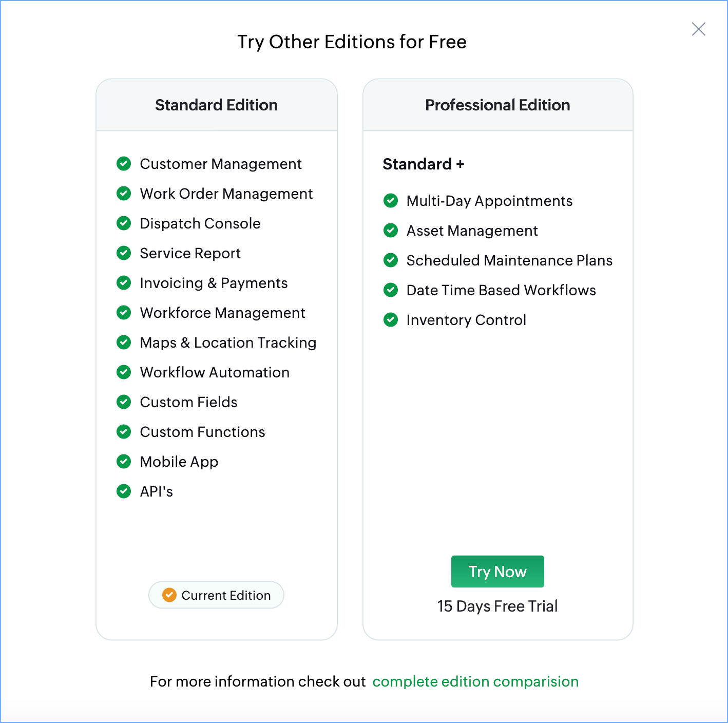Click orange checkmark in Current Edition badge
The height and width of the screenshot is (723, 728).
point(169,595)
